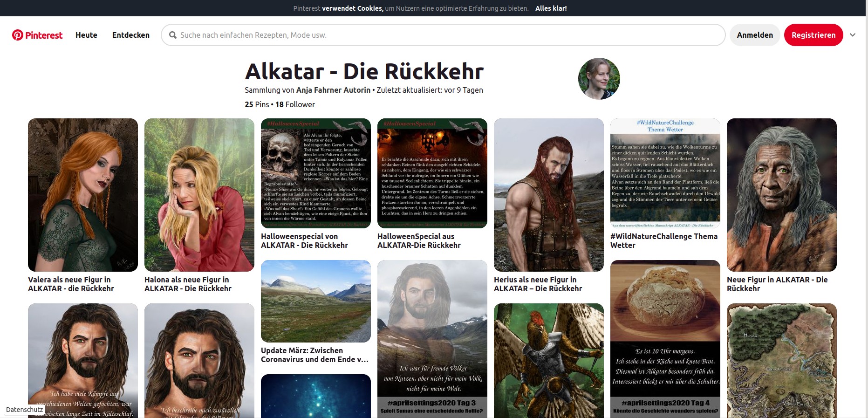
Task: Click the Datenschutz link
Action: coord(25,410)
